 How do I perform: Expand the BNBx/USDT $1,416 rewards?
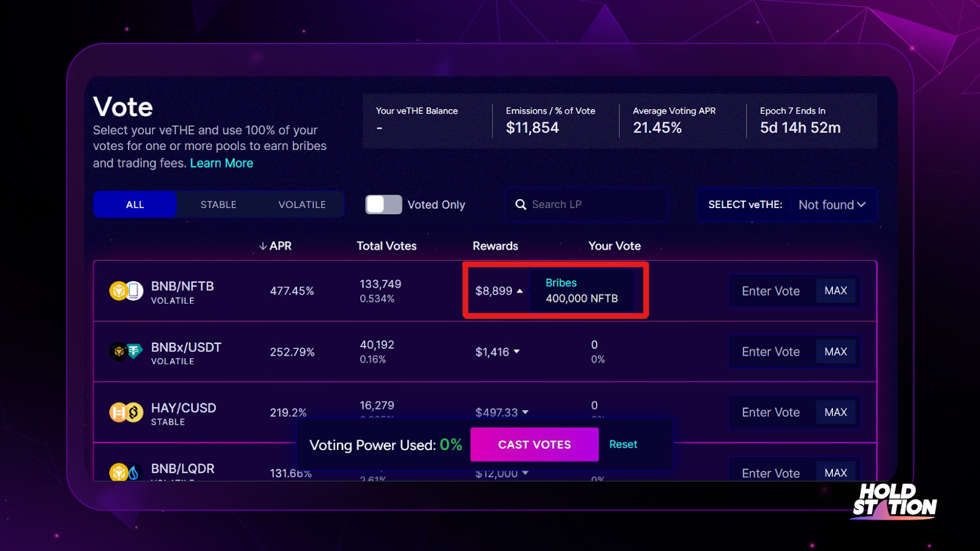[517, 351]
